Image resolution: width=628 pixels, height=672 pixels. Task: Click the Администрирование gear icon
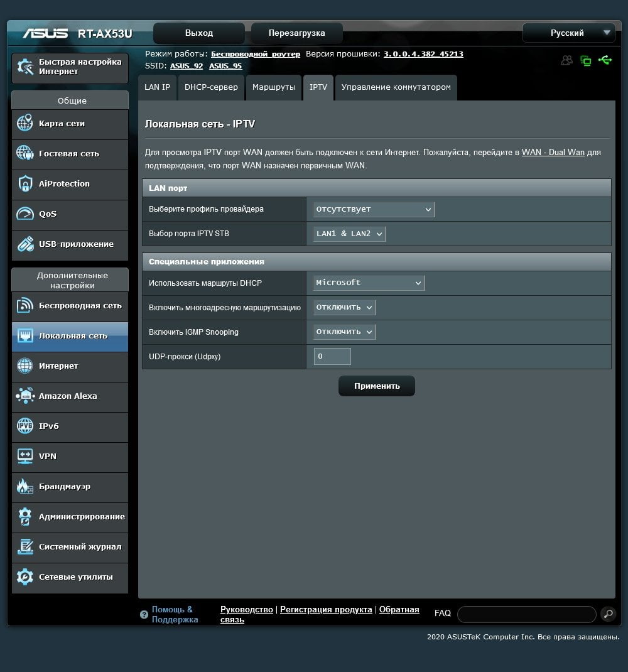[25, 516]
